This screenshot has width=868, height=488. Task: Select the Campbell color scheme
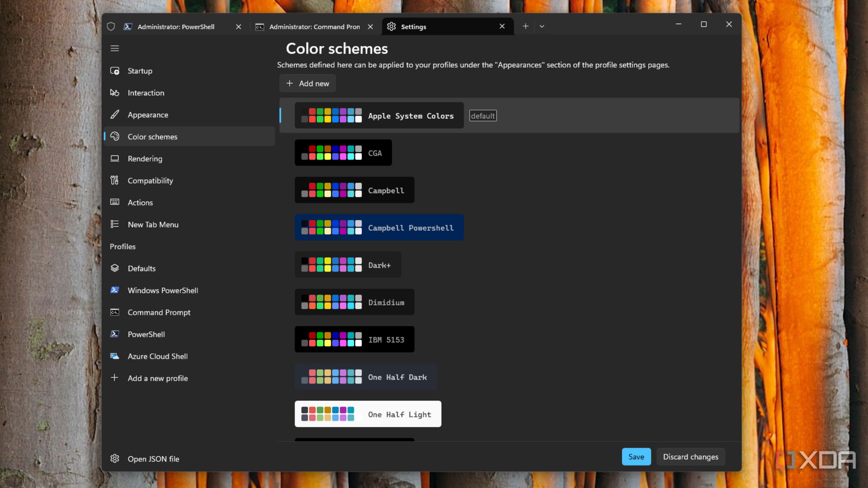tap(355, 190)
